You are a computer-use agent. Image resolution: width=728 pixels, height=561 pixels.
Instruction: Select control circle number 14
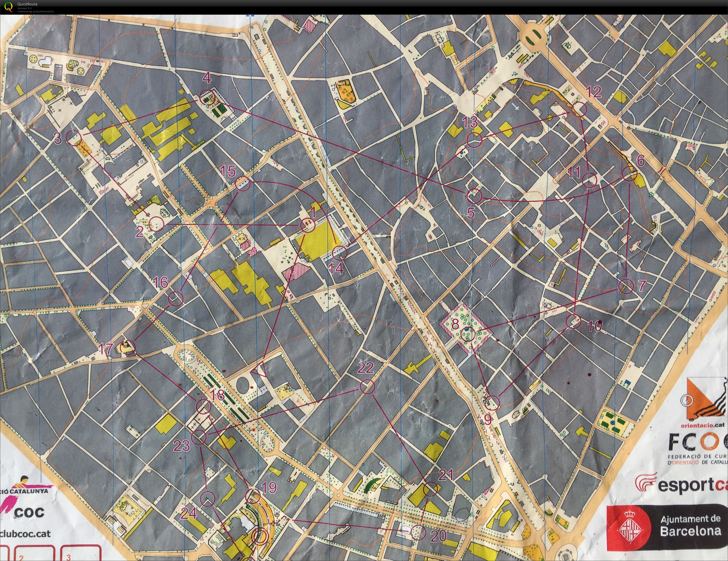[x=340, y=253]
